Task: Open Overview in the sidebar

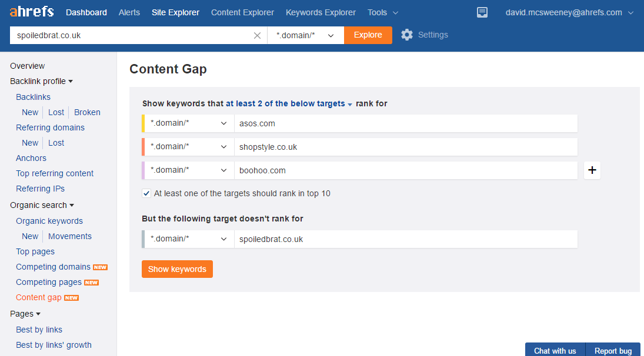Action: (x=28, y=66)
